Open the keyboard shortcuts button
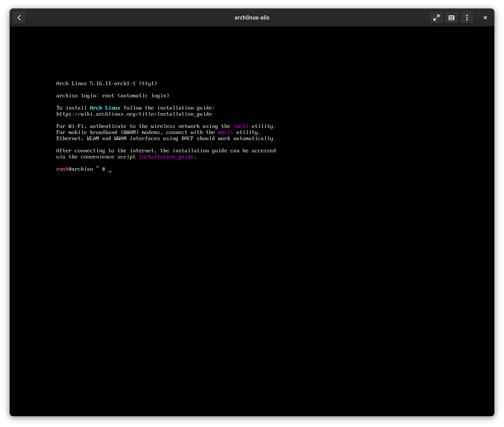The width and height of the screenshot is (504, 427). [x=451, y=18]
